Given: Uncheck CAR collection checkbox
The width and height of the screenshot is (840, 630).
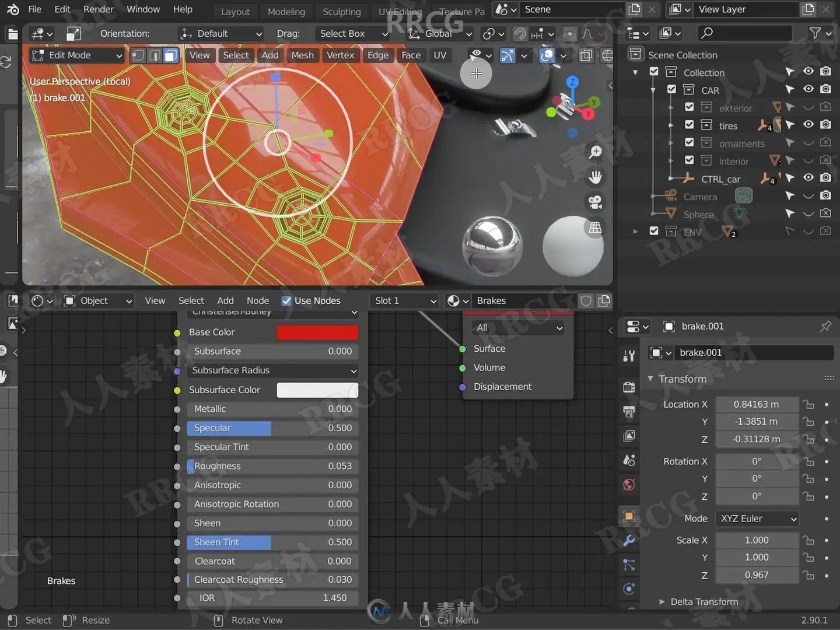Looking at the screenshot, I should [x=671, y=89].
